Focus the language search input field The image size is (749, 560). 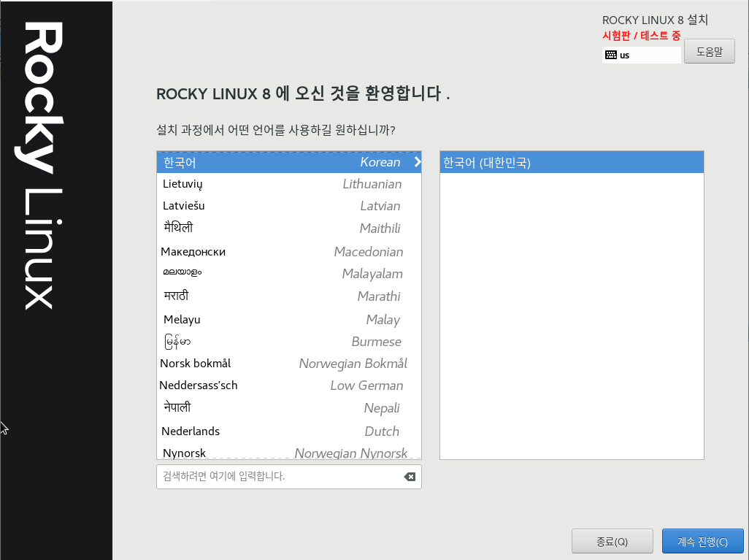point(288,476)
